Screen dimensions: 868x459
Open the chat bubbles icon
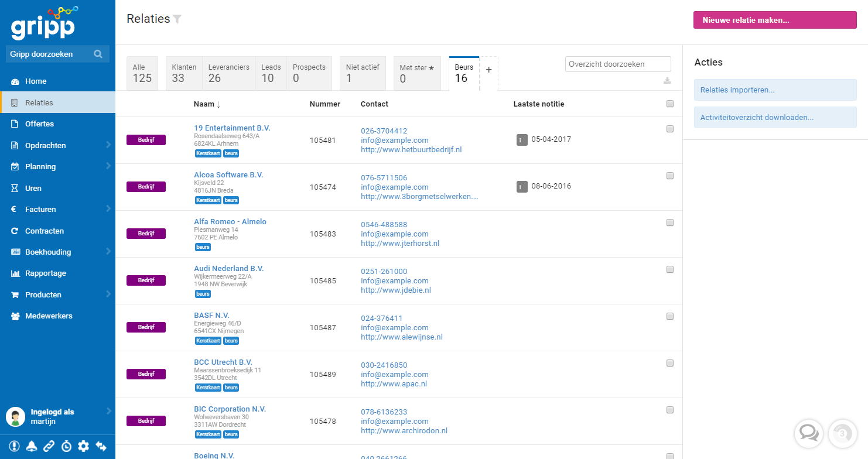point(808,434)
